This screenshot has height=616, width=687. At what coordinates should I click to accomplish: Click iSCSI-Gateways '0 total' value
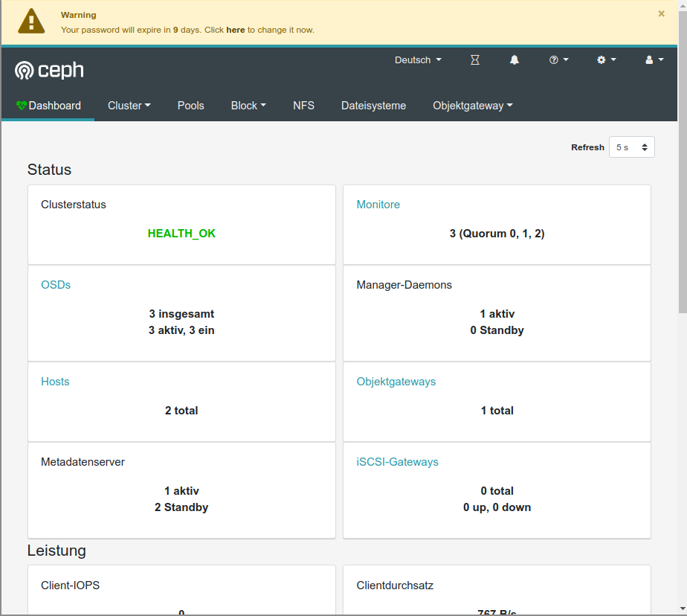(x=497, y=491)
